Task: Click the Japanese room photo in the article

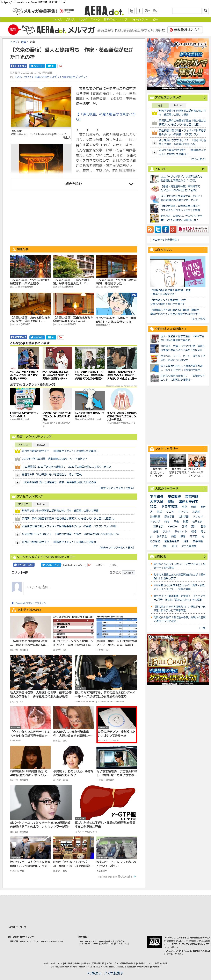Action: coord(41,107)
